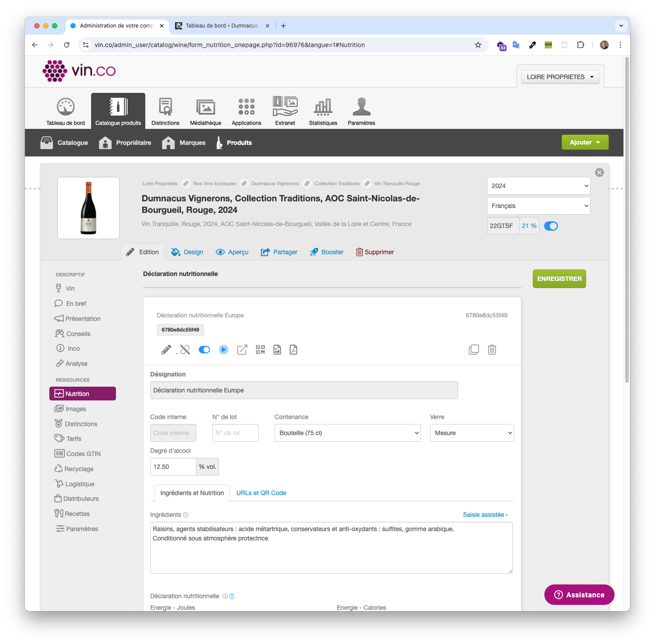The height and width of the screenshot is (644, 655).
Task: Open the Contenance Bouteille (75 cl) dropdown
Action: (x=347, y=433)
